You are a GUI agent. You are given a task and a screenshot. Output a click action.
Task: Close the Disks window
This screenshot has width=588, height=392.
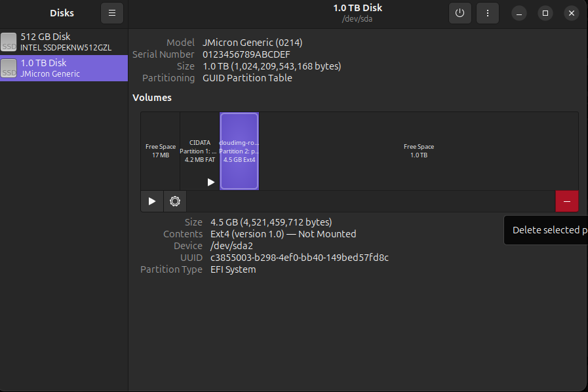pos(572,13)
